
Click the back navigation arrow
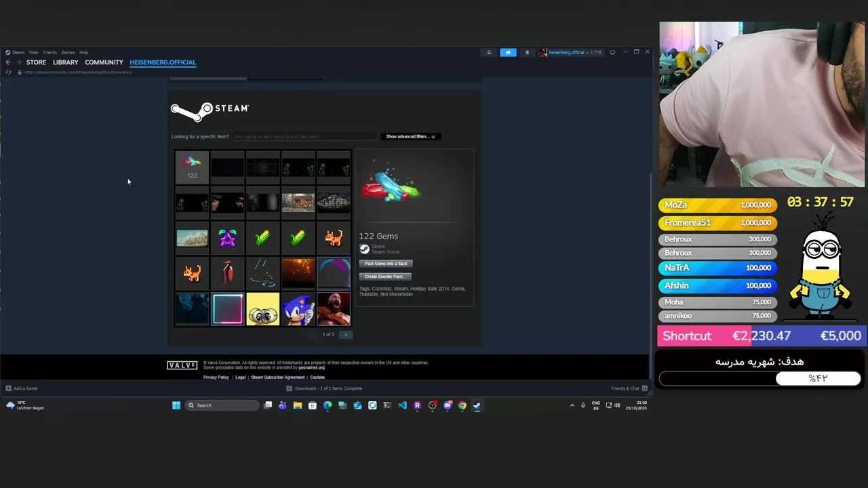point(8,62)
